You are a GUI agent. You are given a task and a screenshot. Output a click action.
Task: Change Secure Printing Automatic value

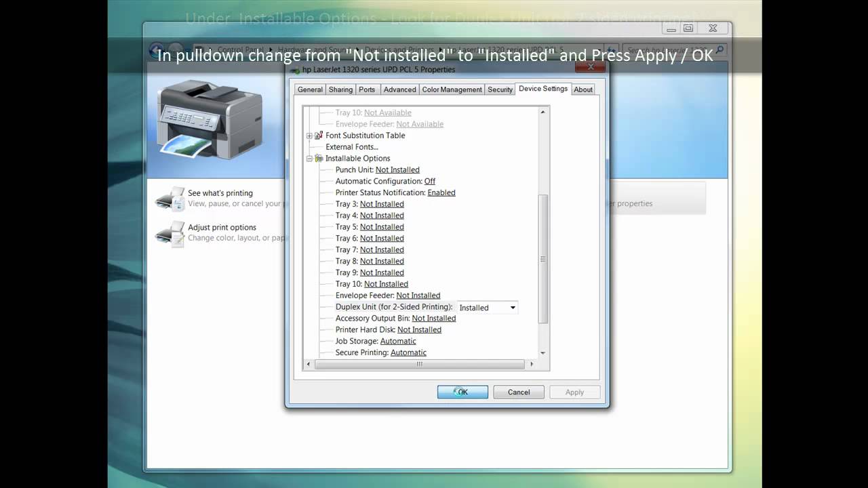click(x=408, y=353)
